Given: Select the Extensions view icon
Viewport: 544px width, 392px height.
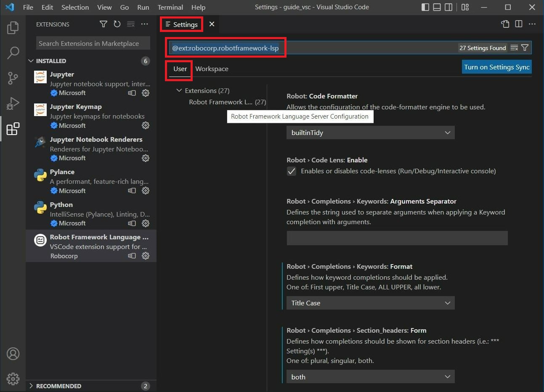Looking at the screenshot, I should 13,129.
